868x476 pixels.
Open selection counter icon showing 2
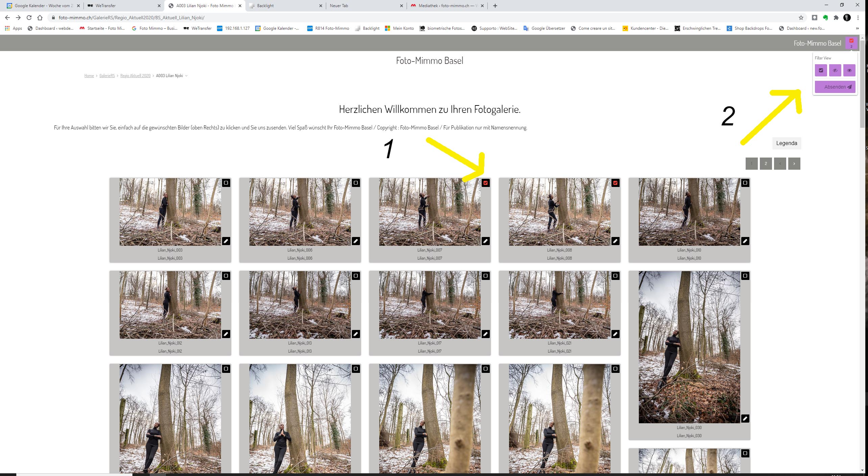pos(851,43)
